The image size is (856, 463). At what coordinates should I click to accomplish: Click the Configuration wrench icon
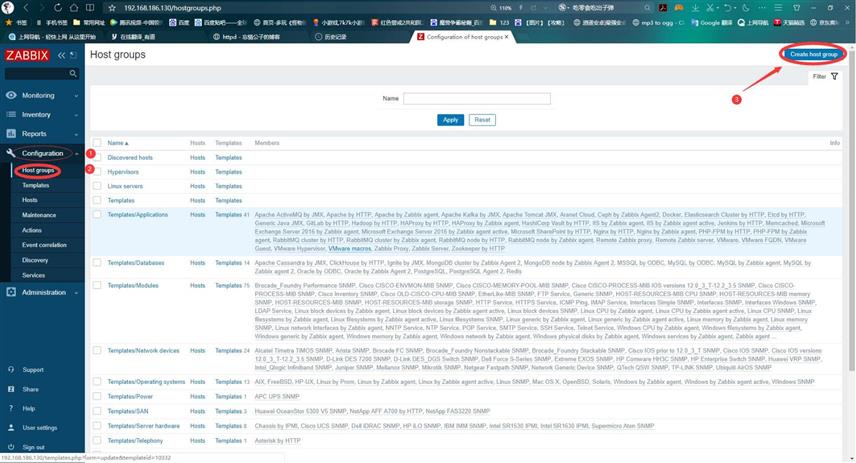pos(11,153)
